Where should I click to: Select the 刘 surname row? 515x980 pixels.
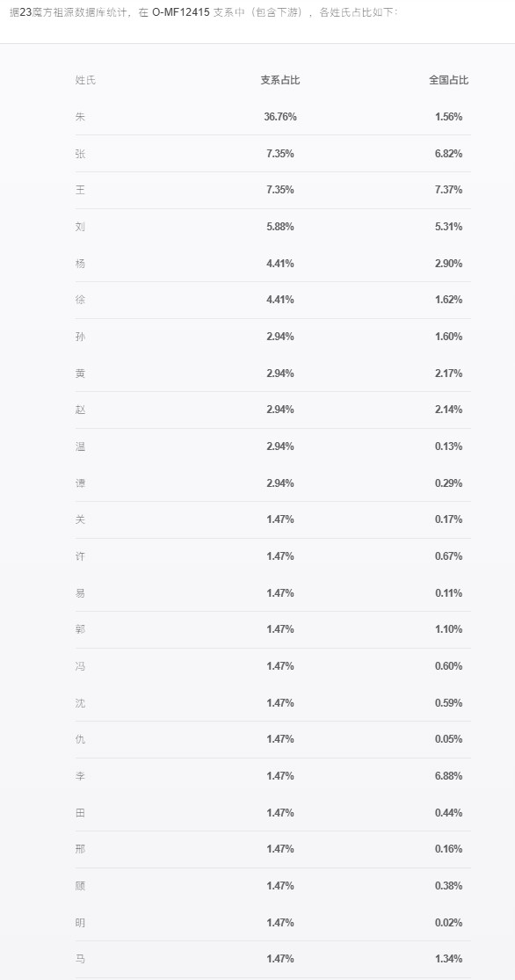(273, 227)
